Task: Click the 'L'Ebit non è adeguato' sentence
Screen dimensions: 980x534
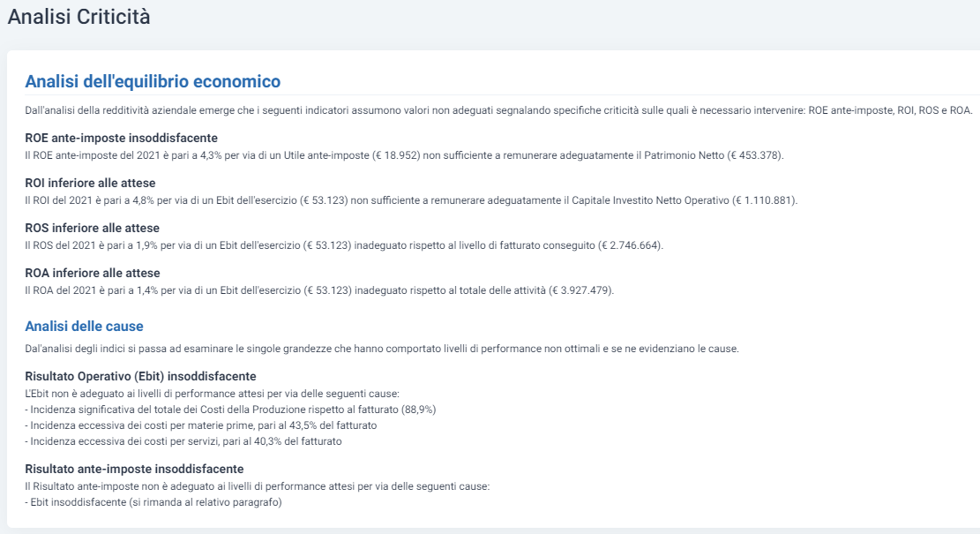Action: pyautogui.click(x=212, y=394)
